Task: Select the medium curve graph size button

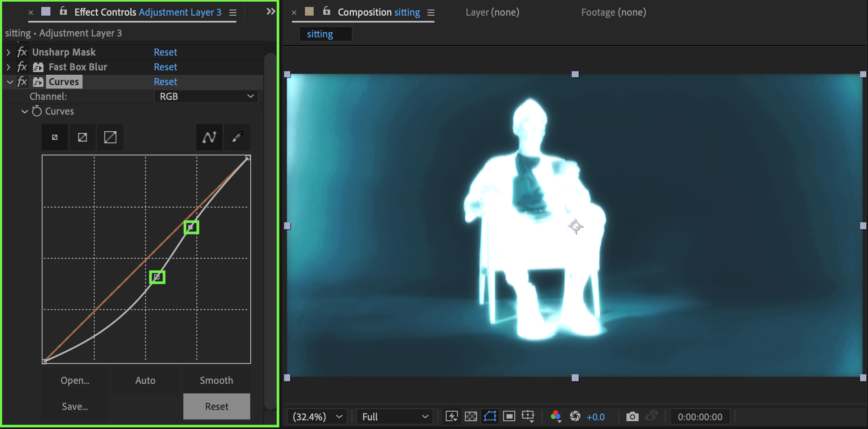Action: tap(83, 137)
